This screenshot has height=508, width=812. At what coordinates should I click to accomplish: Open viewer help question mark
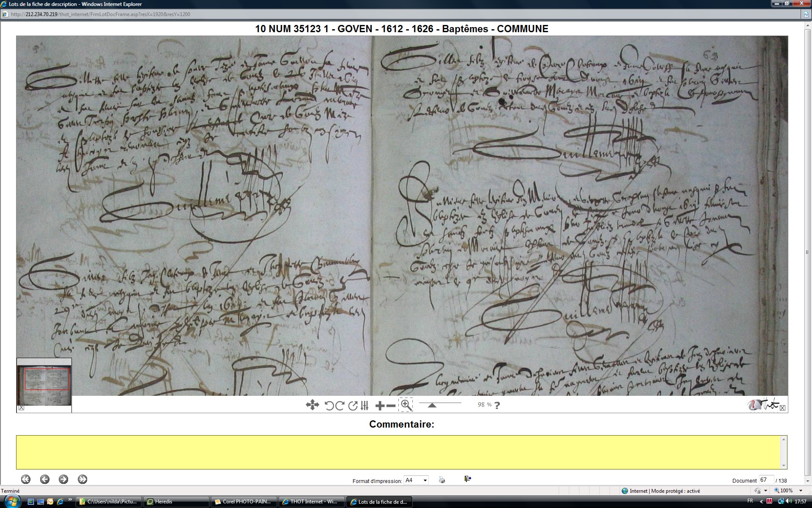[x=497, y=405]
